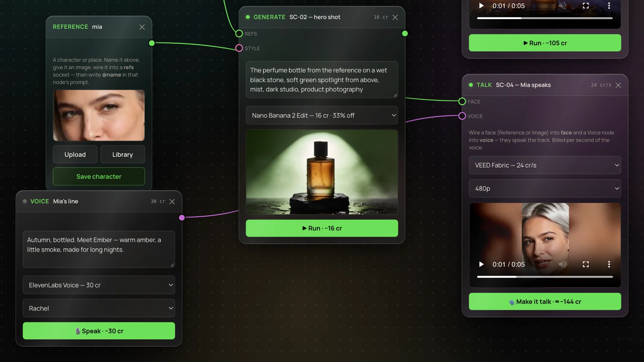Open the ElevenLabs Voice model dropdown
644x362 pixels.
(99, 285)
